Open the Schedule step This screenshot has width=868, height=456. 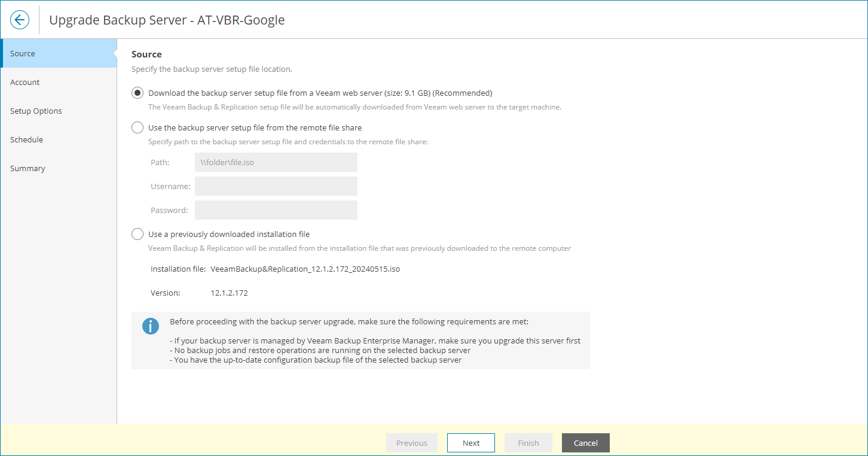pos(26,139)
